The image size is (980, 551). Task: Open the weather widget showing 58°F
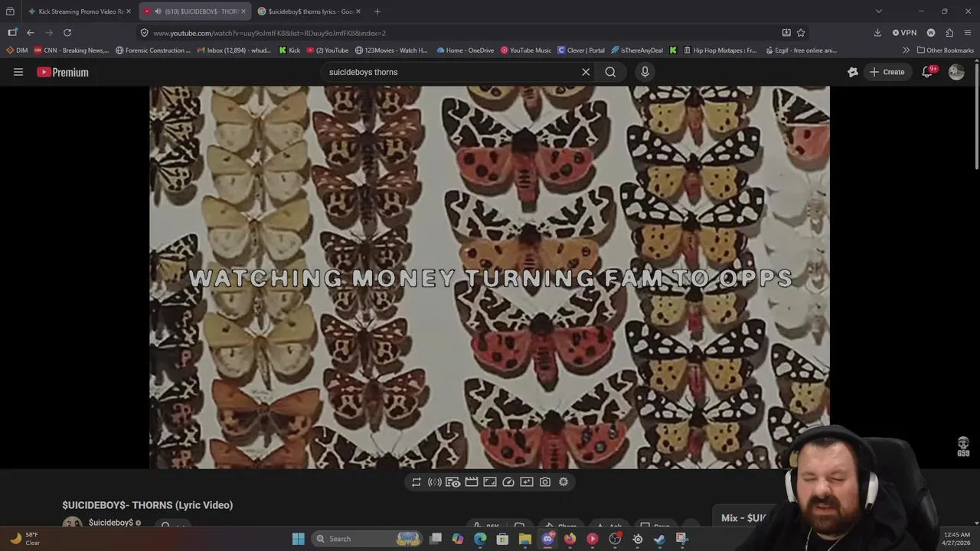click(x=24, y=539)
